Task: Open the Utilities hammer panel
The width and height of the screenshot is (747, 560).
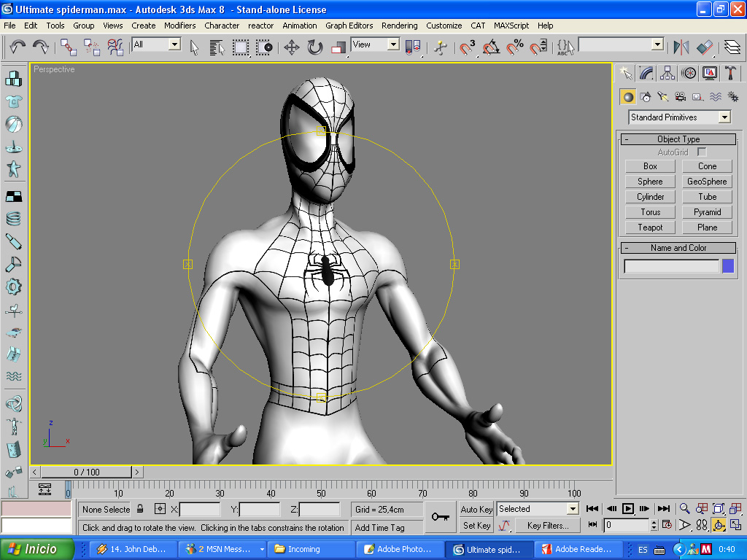Action: [x=729, y=73]
